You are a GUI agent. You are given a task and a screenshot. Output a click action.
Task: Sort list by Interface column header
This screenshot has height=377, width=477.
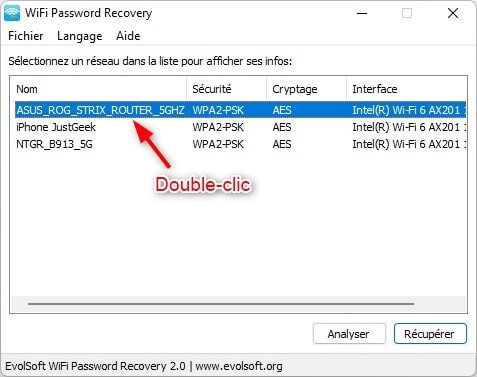(407, 89)
